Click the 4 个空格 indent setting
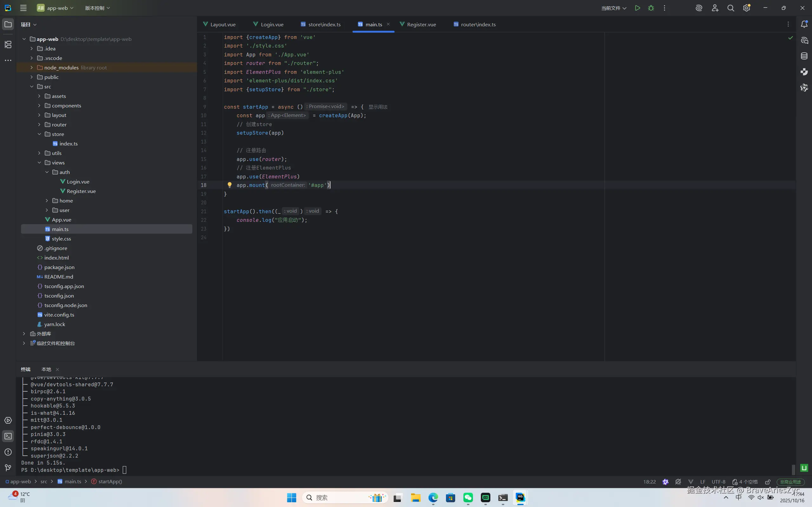Image resolution: width=812 pixels, height=507 pixels. [x=748, y=482]
